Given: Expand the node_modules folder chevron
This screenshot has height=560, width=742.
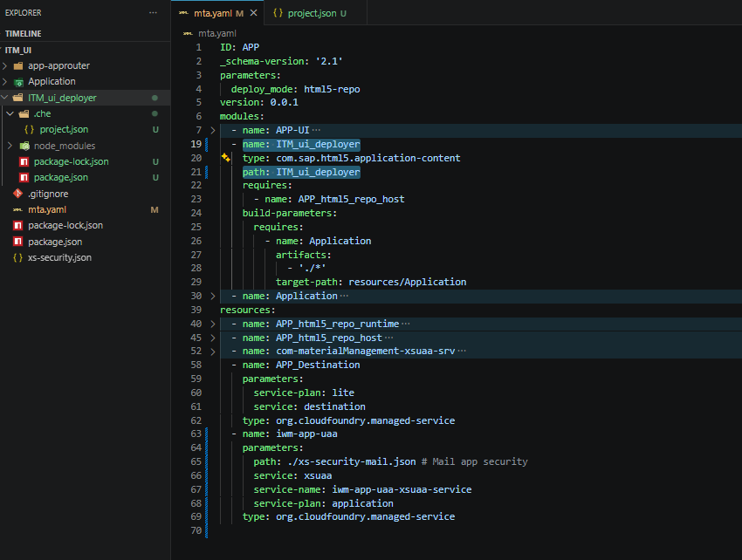Looking at the screenshot, I should 10,146.
